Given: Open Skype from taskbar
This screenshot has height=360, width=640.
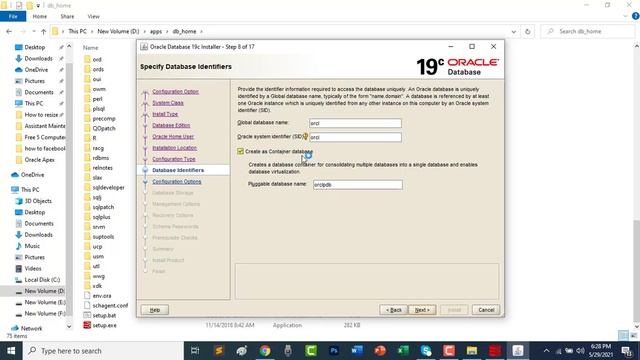Looking at the screenshot, I should click(x=426, y=351).
